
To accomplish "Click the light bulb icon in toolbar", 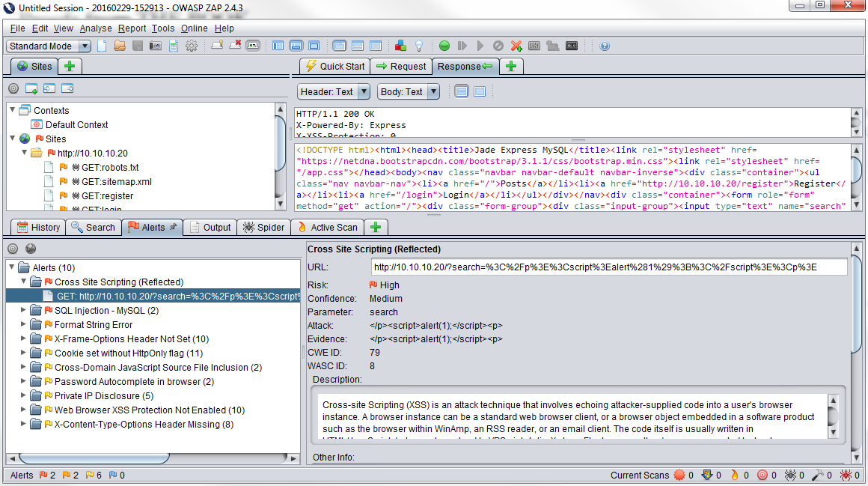I will point(419,46).
